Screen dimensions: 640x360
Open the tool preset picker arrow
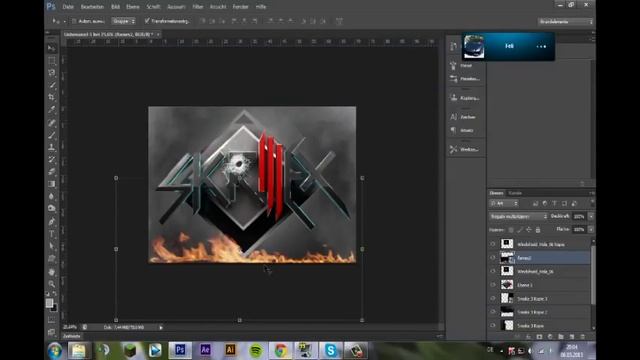coord(64,21)
